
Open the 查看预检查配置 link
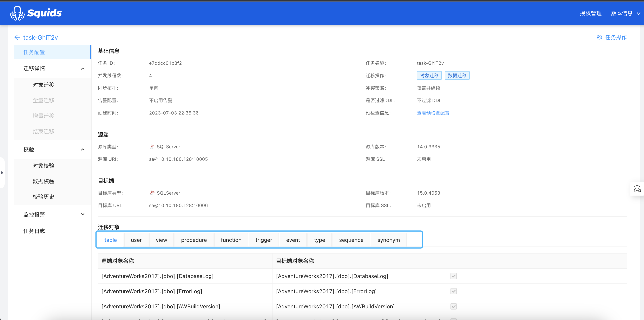[433, 113]
